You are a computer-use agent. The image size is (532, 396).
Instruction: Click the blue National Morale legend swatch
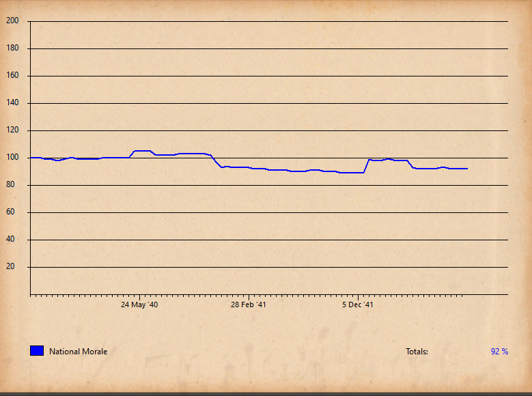(37, 350)
